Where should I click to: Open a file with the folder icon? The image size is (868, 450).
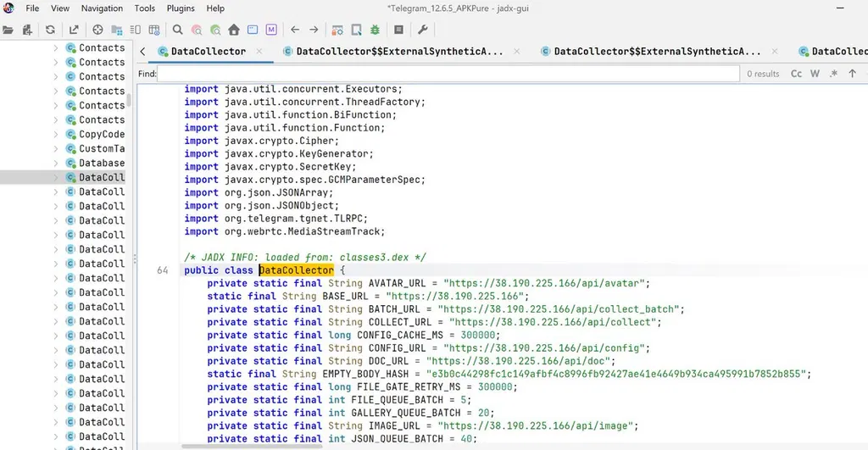click(x=8, y=30)
